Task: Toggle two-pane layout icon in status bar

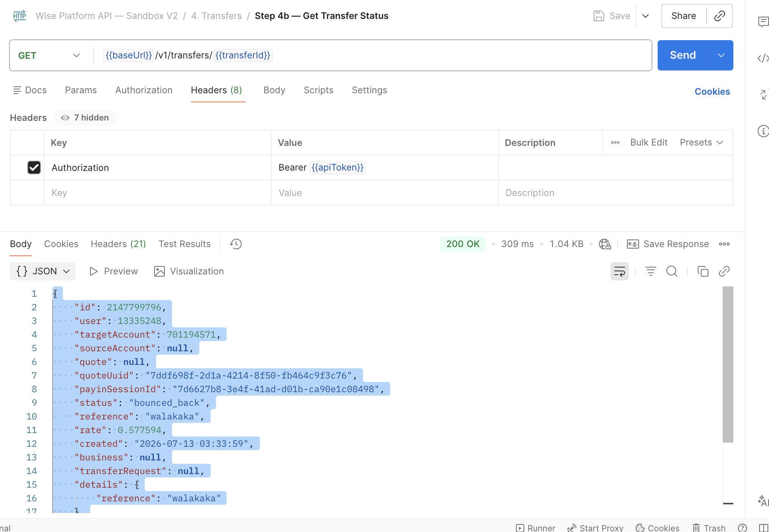Action: point(764,528)
